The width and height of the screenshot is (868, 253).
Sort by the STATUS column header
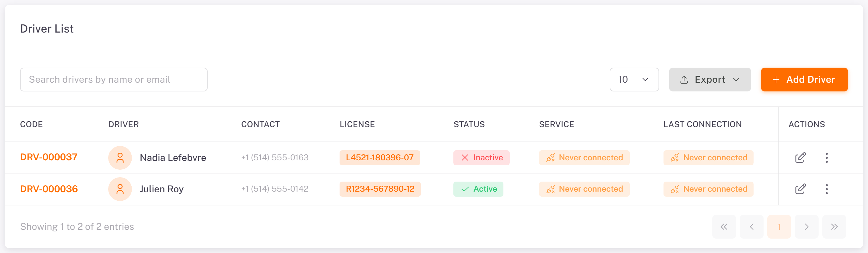pos(469,124)
